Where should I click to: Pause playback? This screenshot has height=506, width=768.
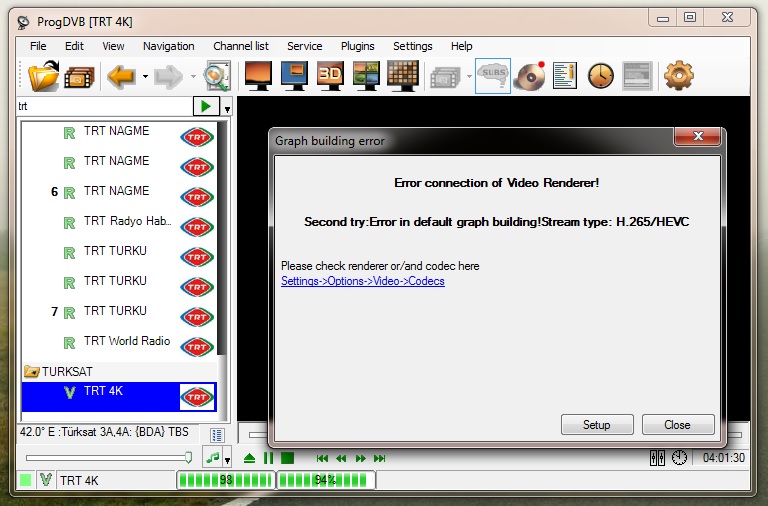[268, 458]
